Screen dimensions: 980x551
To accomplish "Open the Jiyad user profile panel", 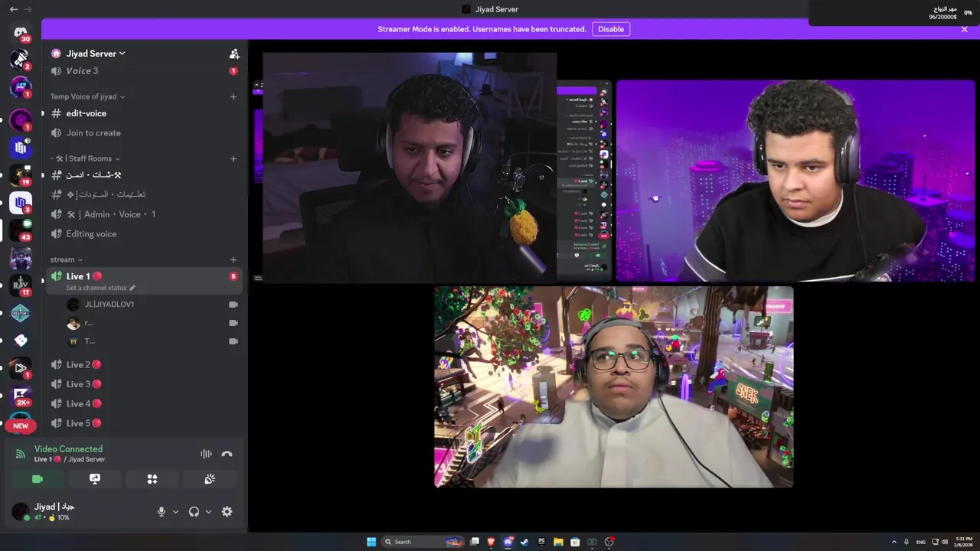I will (54, 512).
